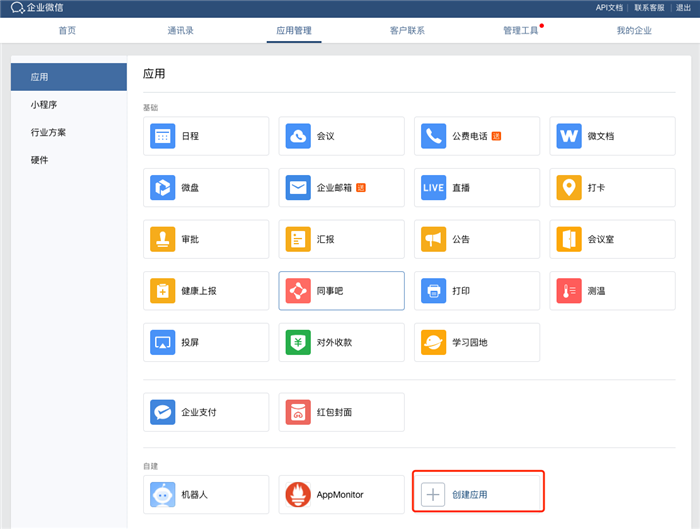Viewport: 700px width, 529px height.
Task: Open the 审批 stamp icon
Action: pos(163,239)
